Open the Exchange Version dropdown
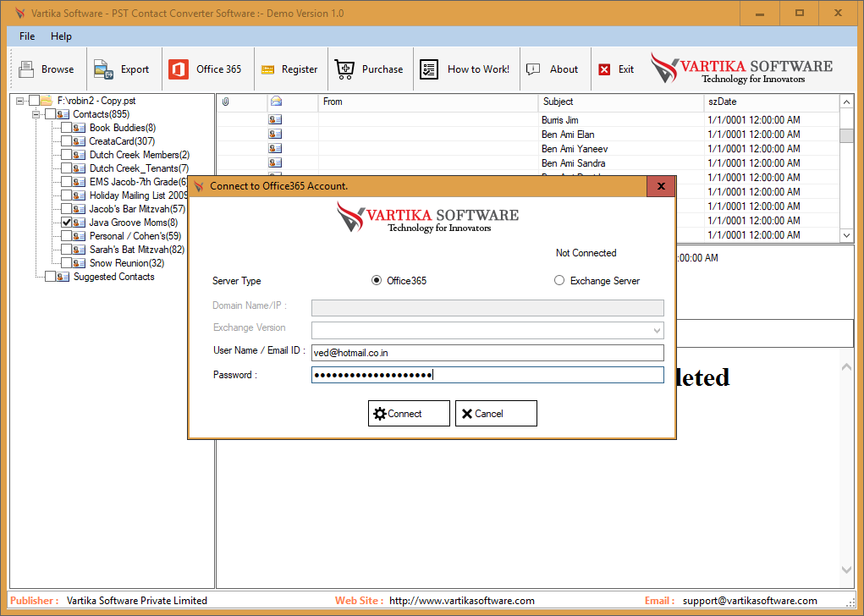The image size is (864, 616). pyautogui.click(x=657, y=331)
